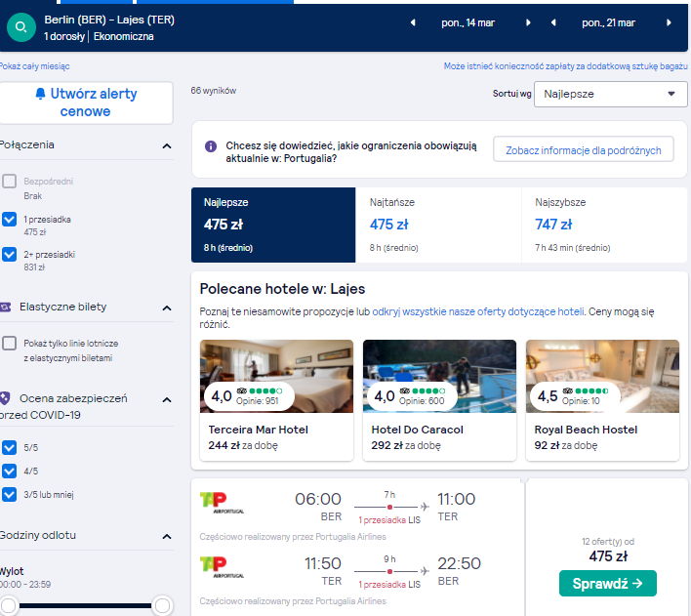The height and width of the screenshot is (616, 691).
Task: Click the green search magnifier icon
Action: pos(21,27)
